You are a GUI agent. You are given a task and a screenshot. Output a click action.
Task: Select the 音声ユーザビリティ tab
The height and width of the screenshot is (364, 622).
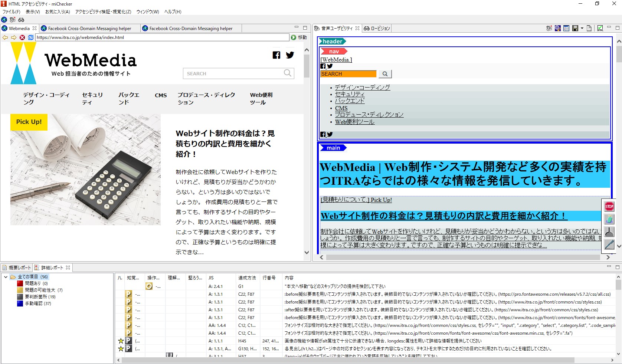[337, 28]
